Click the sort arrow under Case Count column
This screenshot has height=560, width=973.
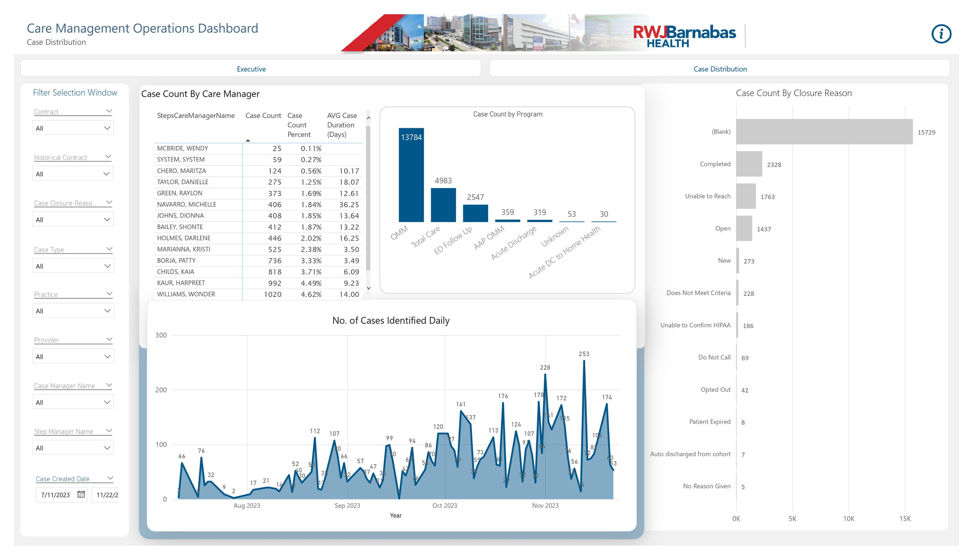[x=248, y=140]
